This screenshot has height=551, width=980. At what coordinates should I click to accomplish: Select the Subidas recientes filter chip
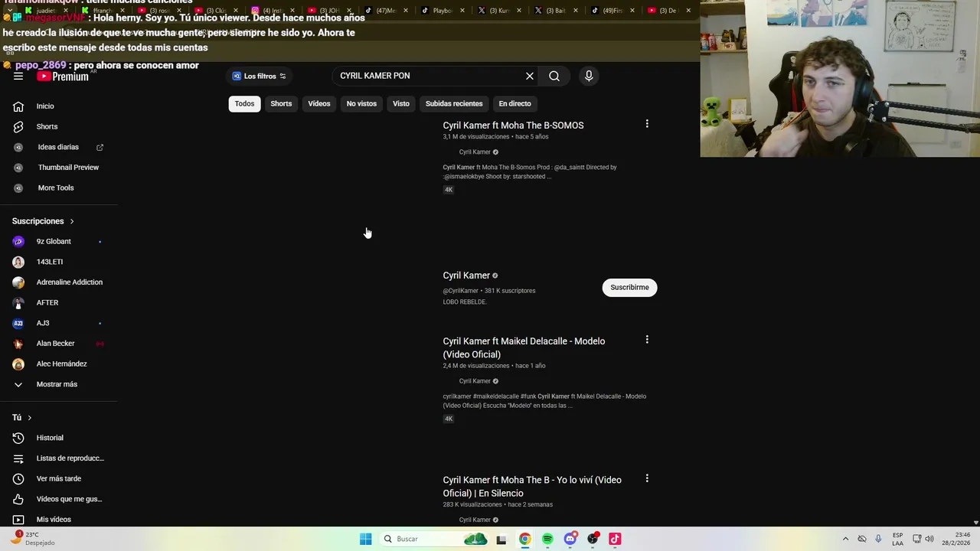click(x=454, y=103)
